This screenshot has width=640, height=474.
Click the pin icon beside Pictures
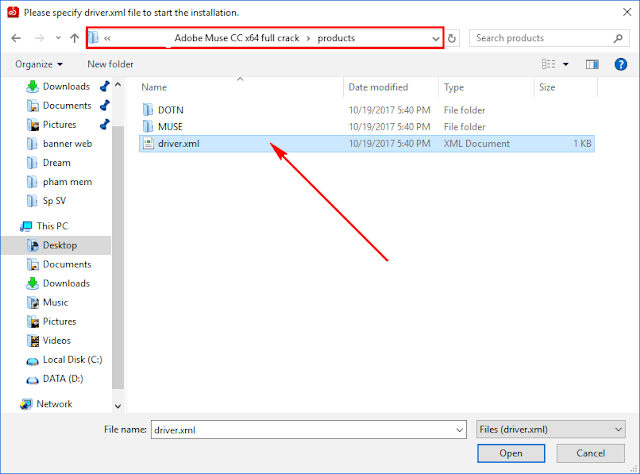(x=104, y=124)
